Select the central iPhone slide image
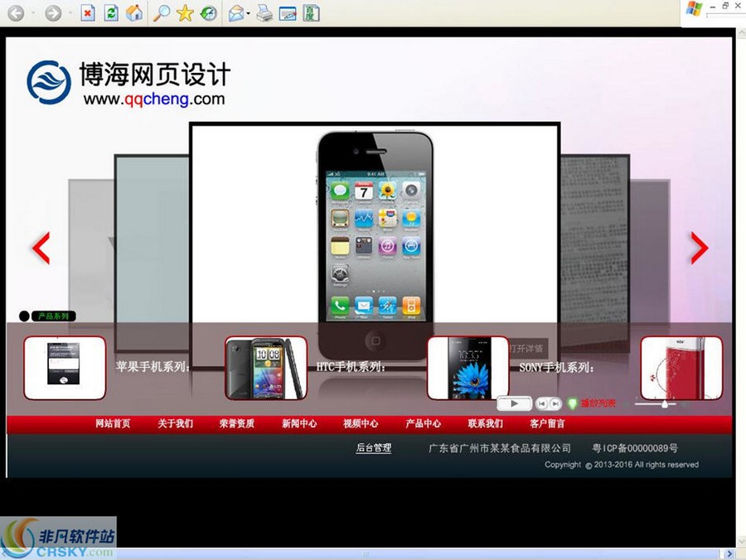This screenshot has width=746, height=560. [x=375, y=245]
